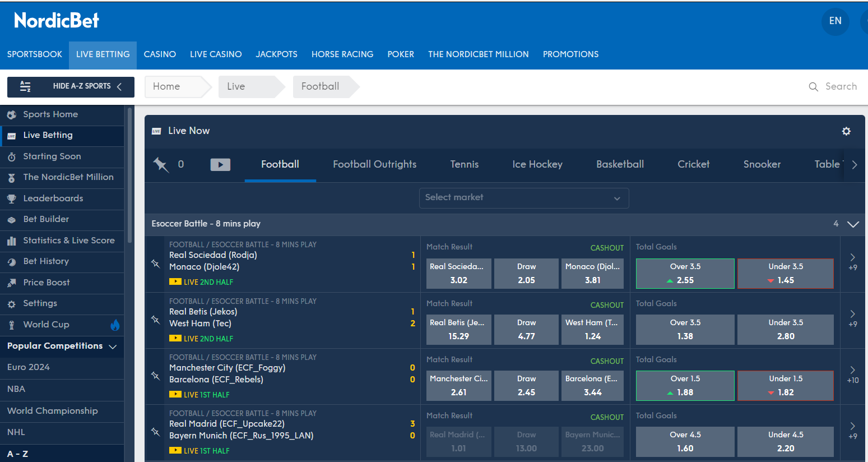
Task: Select Under 3.5 at 1.45 odds
Action: 786,274
